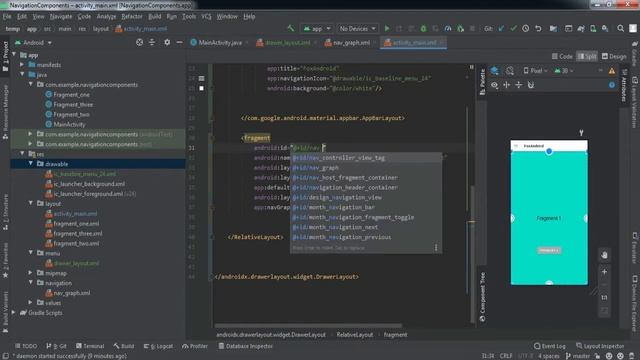Toggle the Gradle side tool window
Viewport: 640px width, 360px height.
635,53
